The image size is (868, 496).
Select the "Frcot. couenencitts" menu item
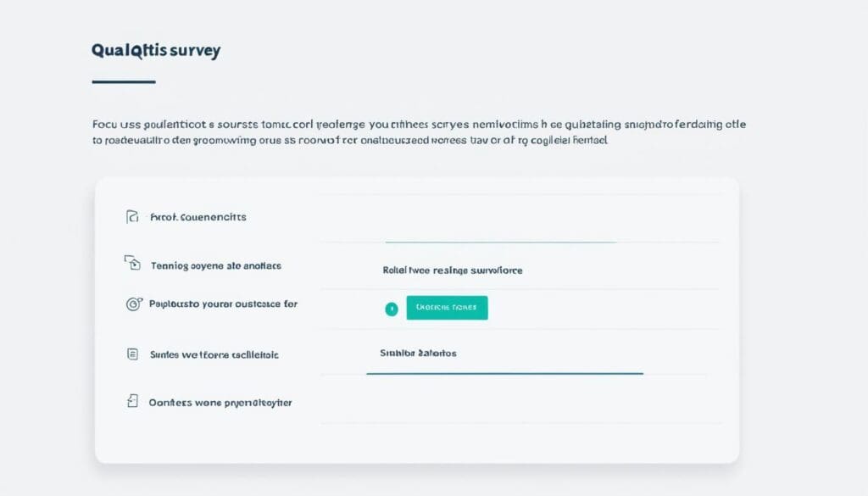[198, 217]
